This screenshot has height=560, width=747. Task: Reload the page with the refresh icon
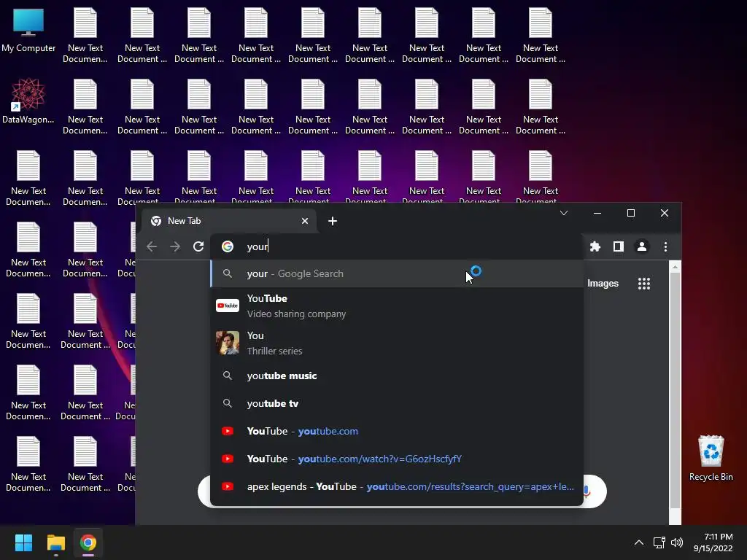[x=198, y=246]
